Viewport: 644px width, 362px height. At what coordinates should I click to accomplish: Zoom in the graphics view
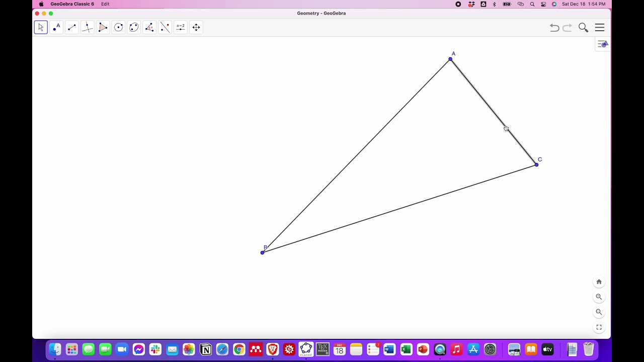599,297
